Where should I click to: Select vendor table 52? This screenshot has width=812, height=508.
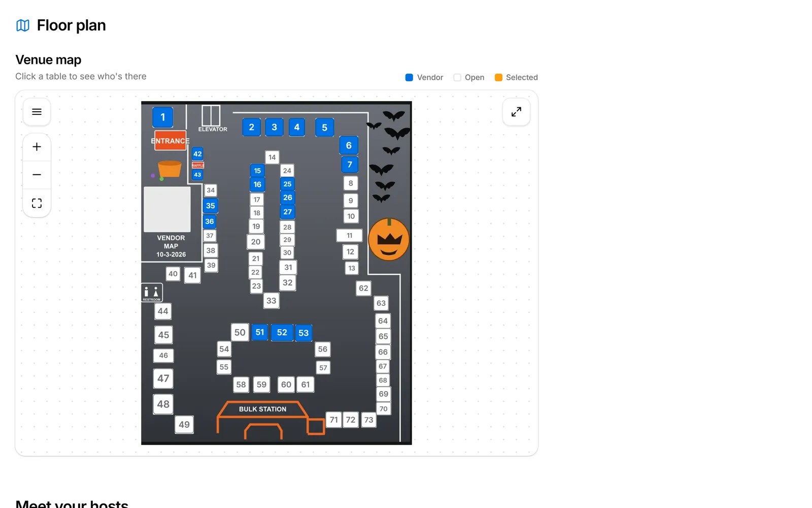click(x=282, y=332)
